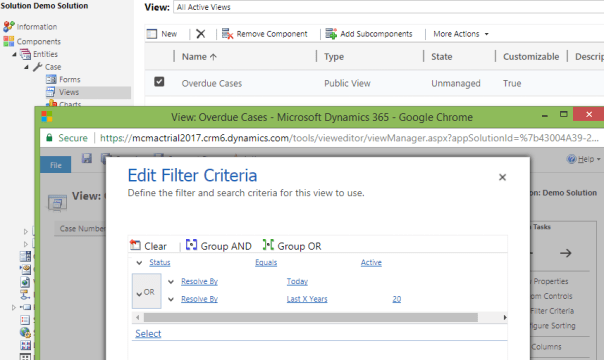Close the Edit Filter Criteria dialog
604x360 pixels.
pyautogui.click(x=502, y=177)
